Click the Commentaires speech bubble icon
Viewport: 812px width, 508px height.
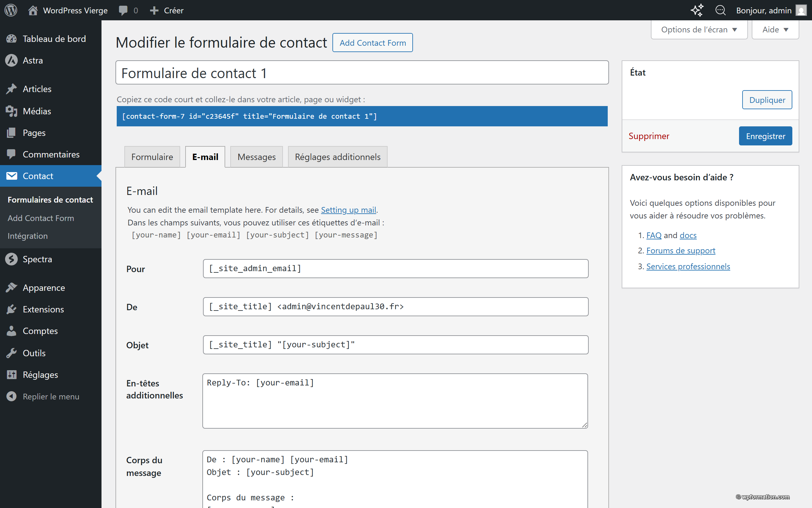(x=11, y=154)
